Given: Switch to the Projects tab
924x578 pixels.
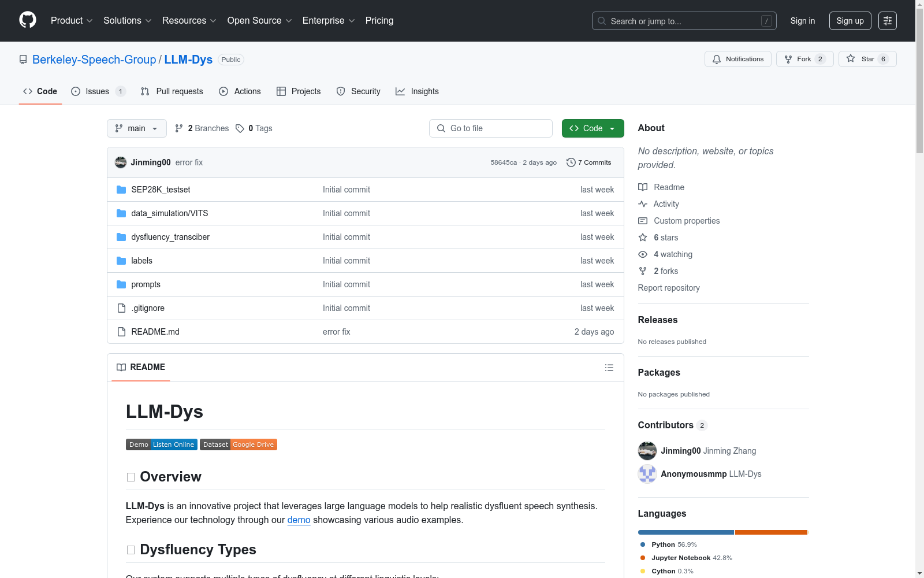Looking at the screenshot, I should tap(299, 91).
